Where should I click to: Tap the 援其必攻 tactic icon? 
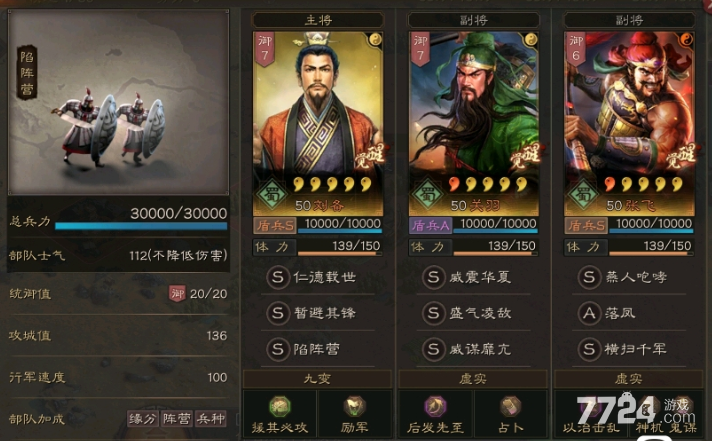pos(280,406)
